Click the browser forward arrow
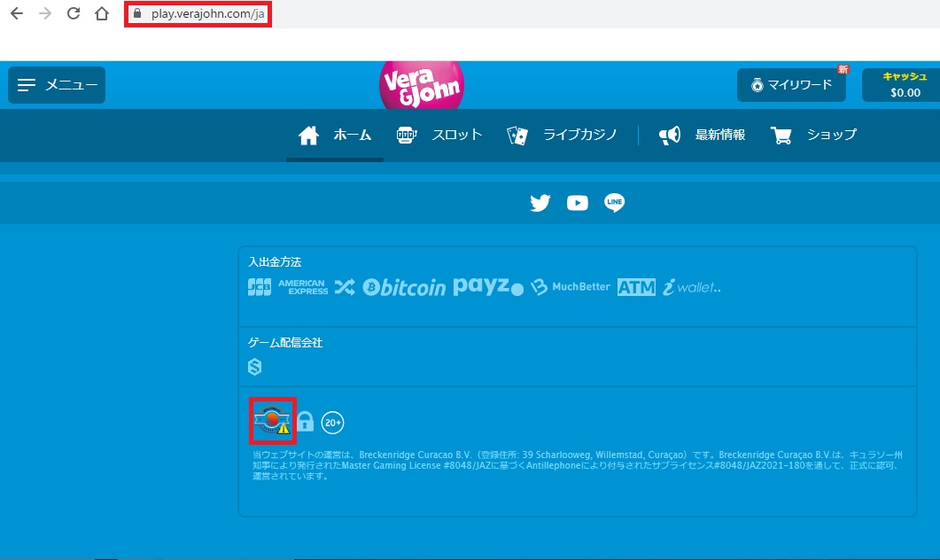The image size is (940, 560). pos(45,13)
